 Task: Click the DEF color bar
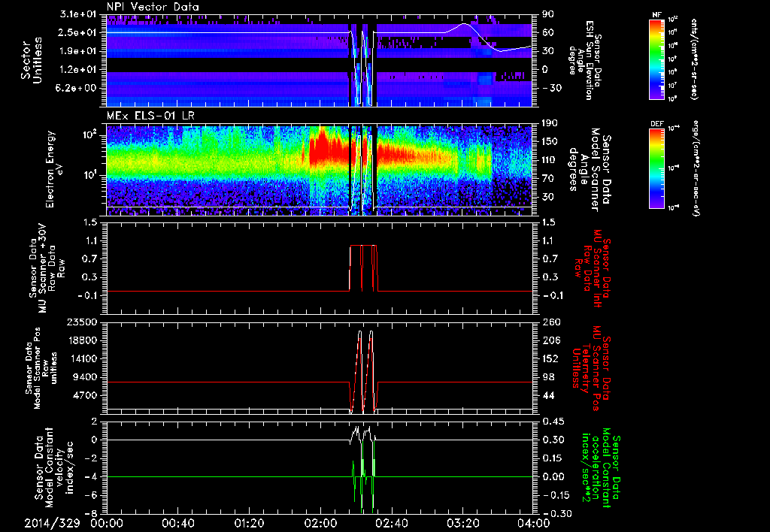point(656,168)
